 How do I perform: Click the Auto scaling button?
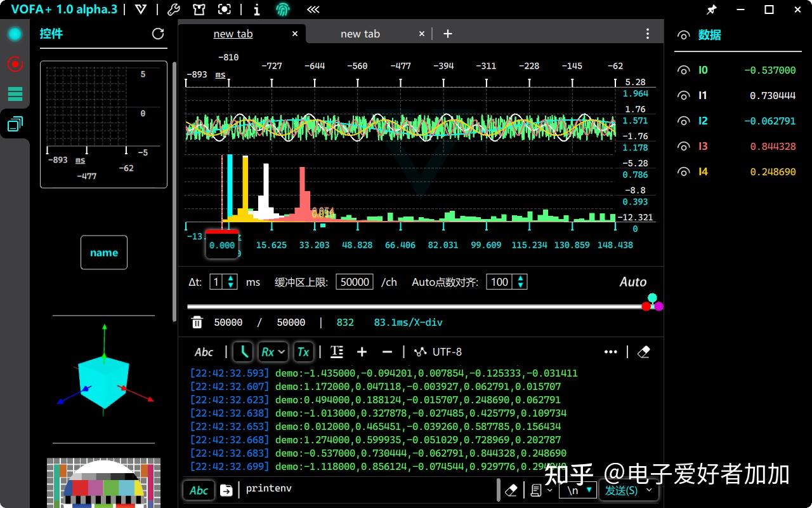pyautogui.click(x=632, y=282)
